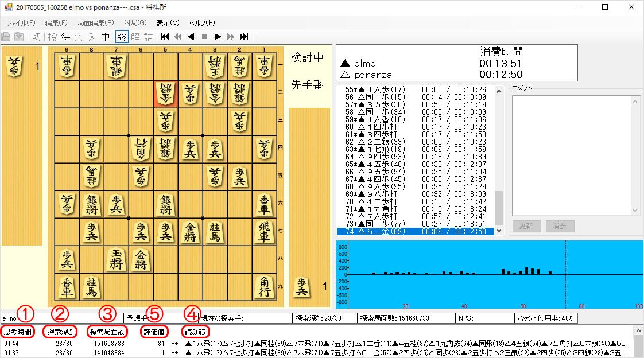The width and height of the screenshot is (644, 358).
Task: Click the pawn in the upper player's hand
Action: pos(14,66)
